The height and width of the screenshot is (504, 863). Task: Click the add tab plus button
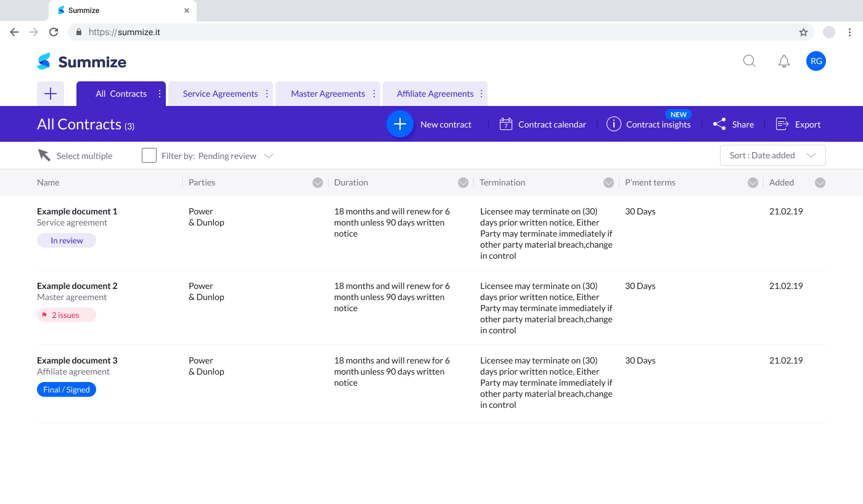click(51, 94)
